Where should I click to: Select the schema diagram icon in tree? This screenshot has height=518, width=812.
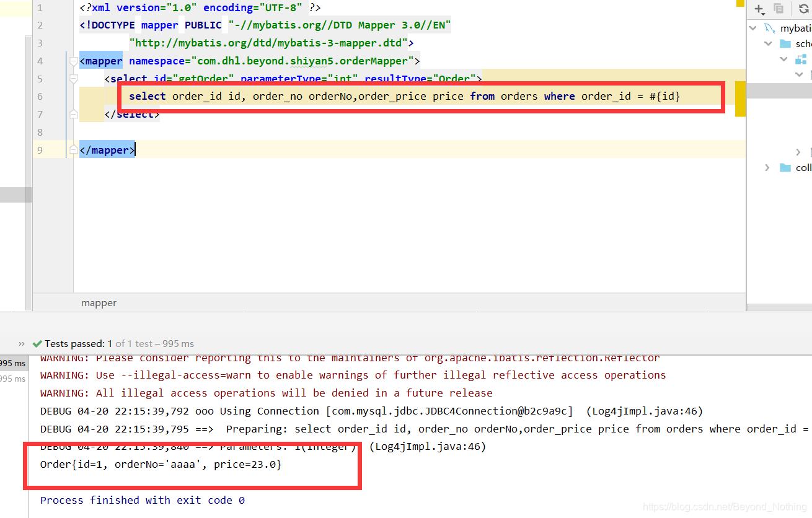pyautogui.click(x=801, y=59)
